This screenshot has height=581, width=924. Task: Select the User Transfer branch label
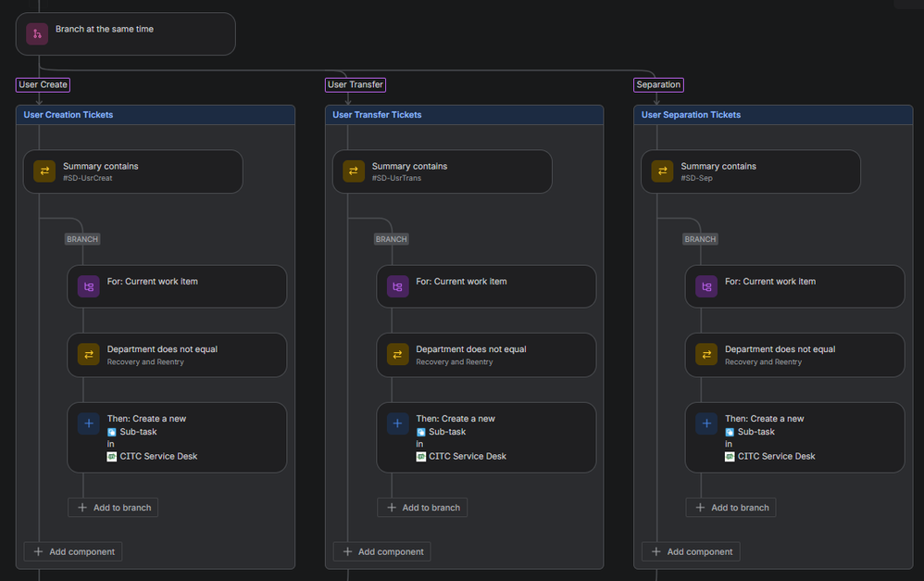[356, 85]
